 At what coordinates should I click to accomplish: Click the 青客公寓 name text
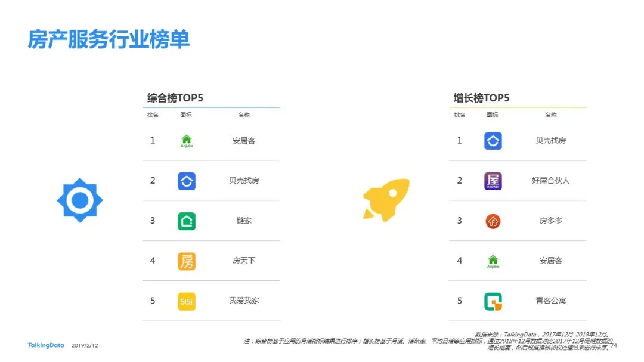pos(551,301)
